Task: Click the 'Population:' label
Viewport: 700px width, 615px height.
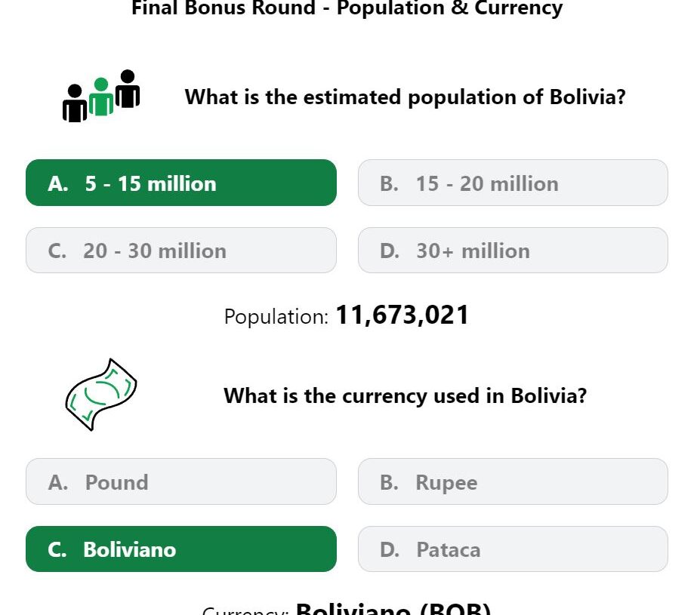Action: pos(276,317)
